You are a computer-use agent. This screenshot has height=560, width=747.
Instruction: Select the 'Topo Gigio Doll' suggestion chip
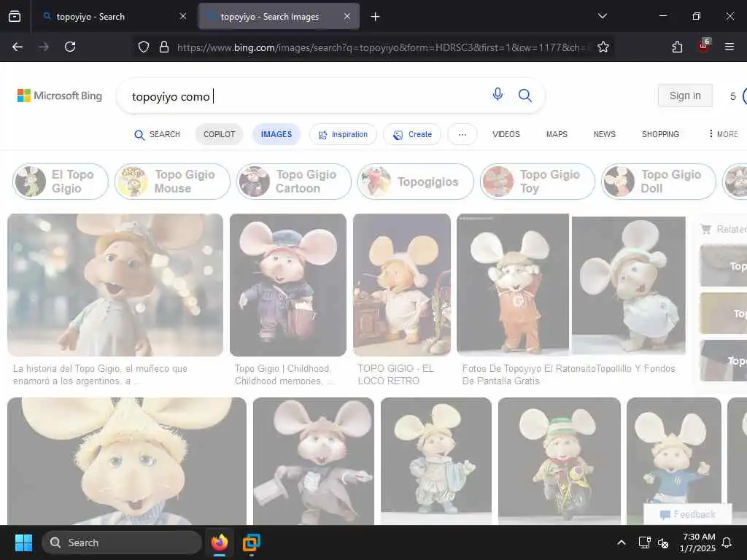click(x=659, y=182)
